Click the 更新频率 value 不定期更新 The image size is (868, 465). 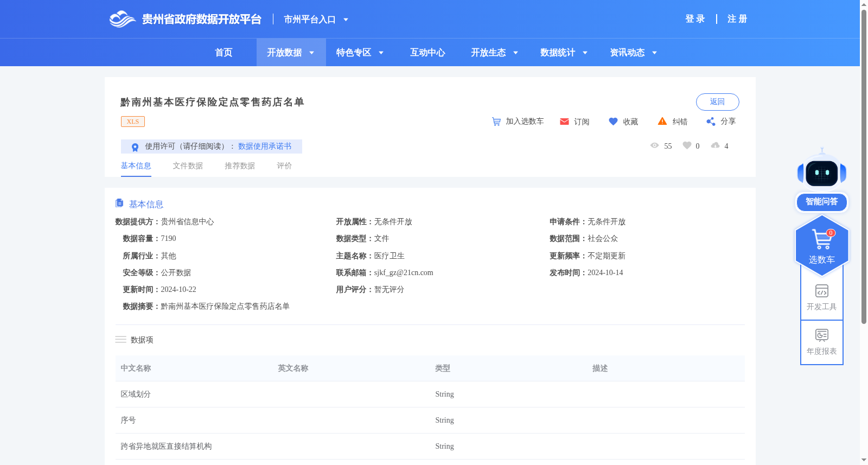point(607,256)
